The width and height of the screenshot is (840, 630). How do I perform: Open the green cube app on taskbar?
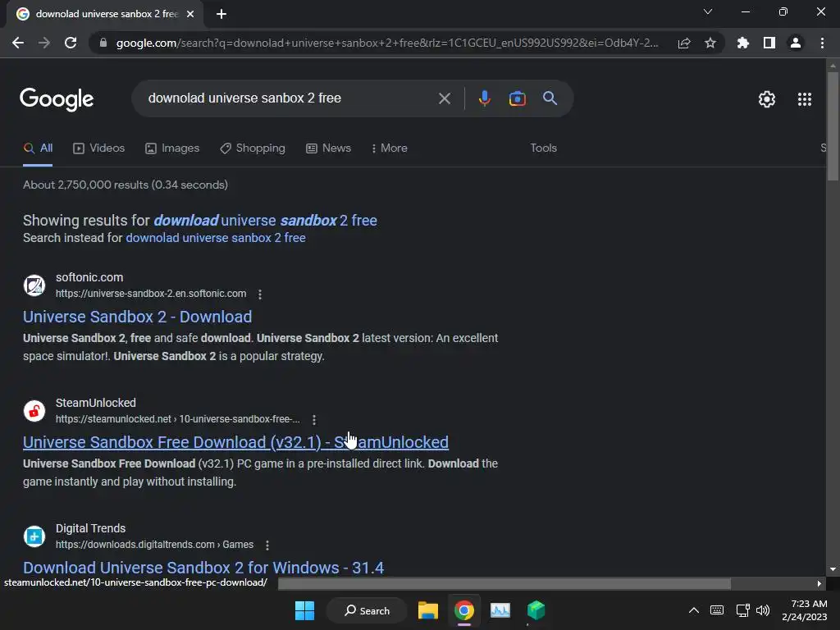pyautogui.click(x=536, y=610)
